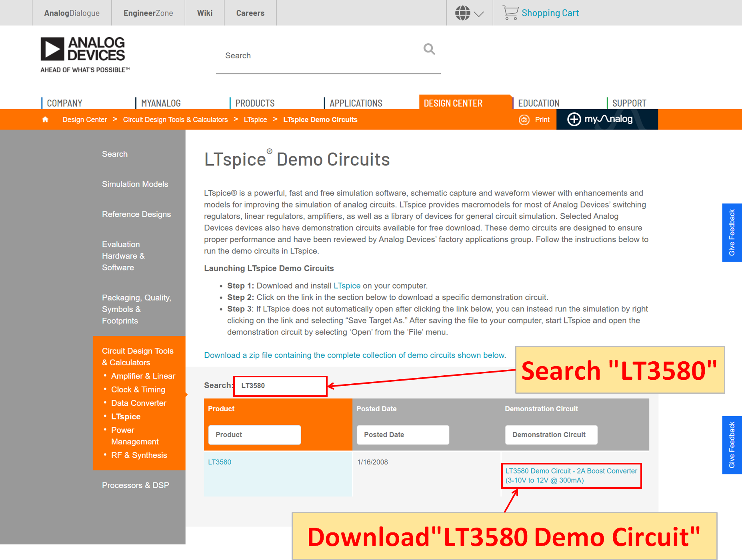Image resolution: width=742 pixels, height=560 pixels.
Task: Click the search magnifier icon
Action: coord(429,49)
